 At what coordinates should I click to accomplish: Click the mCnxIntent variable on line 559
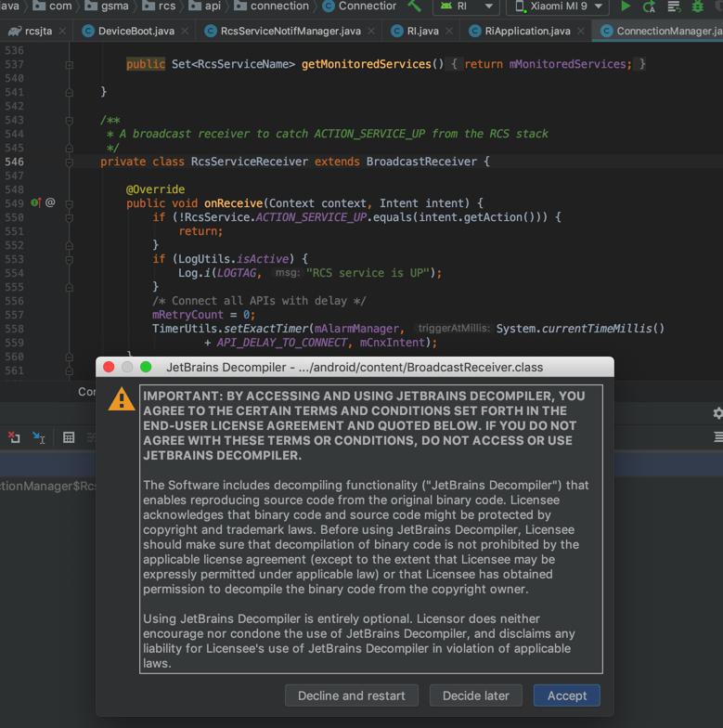pos(392,343)
